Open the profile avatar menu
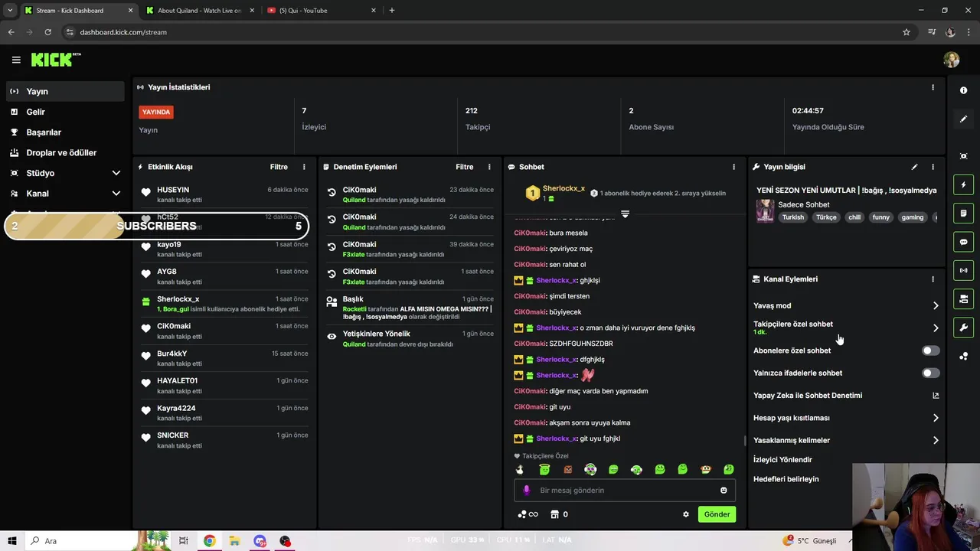Screen dimensions: 980x551 [x=952, y=60]
